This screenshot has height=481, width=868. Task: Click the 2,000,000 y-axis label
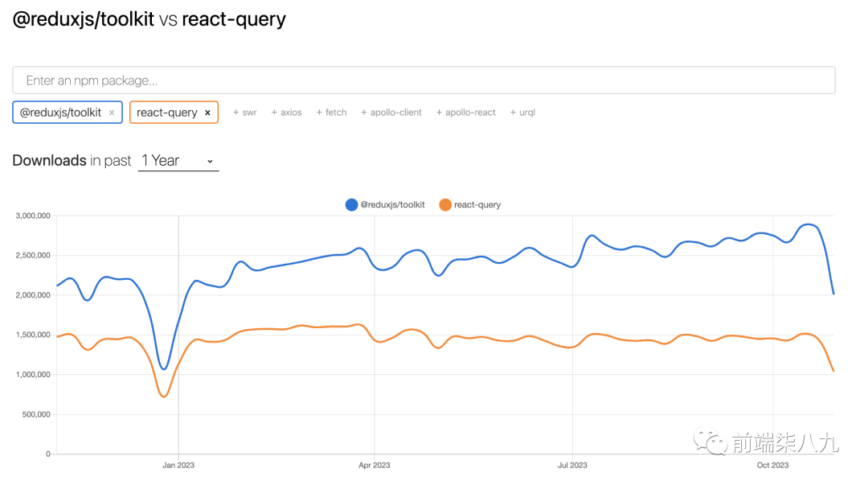[x=33, y=295]
